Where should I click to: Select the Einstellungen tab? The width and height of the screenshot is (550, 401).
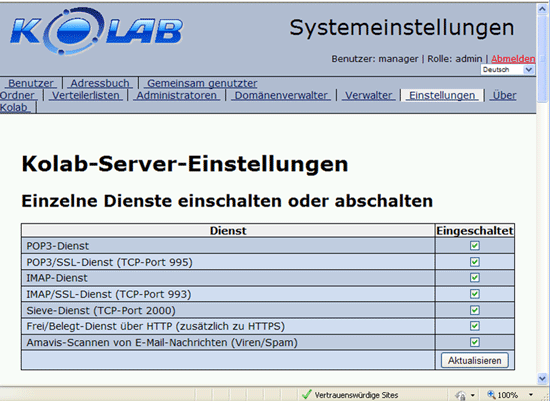point(442,95)
